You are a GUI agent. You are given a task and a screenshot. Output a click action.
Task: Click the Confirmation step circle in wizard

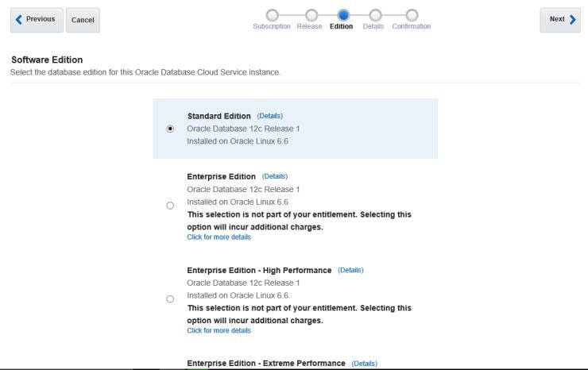(x=412, y=14)
